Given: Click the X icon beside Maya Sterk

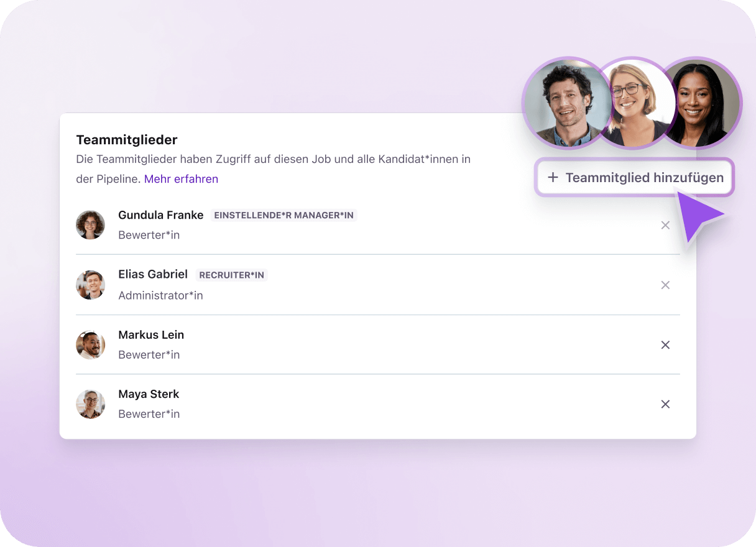Looking at the screenshot, I should point(665,404).
